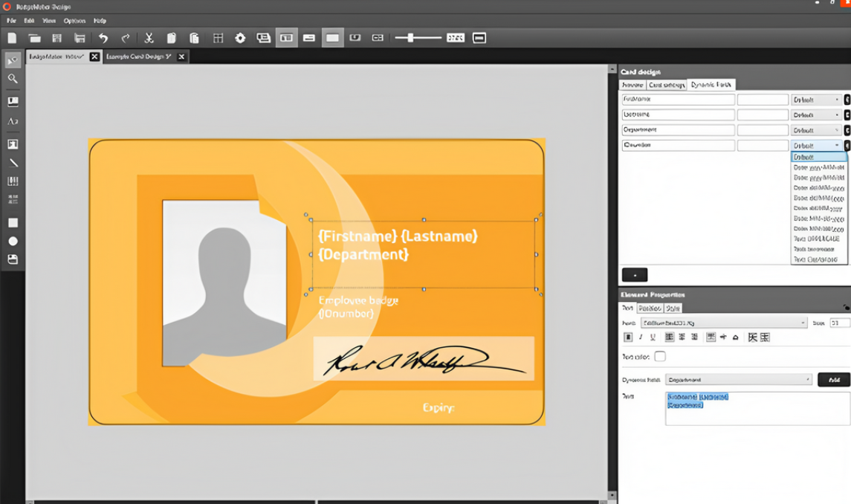Toggle Underline text formatting
Viewport: 851px width, 504px height.
[653, 337]
